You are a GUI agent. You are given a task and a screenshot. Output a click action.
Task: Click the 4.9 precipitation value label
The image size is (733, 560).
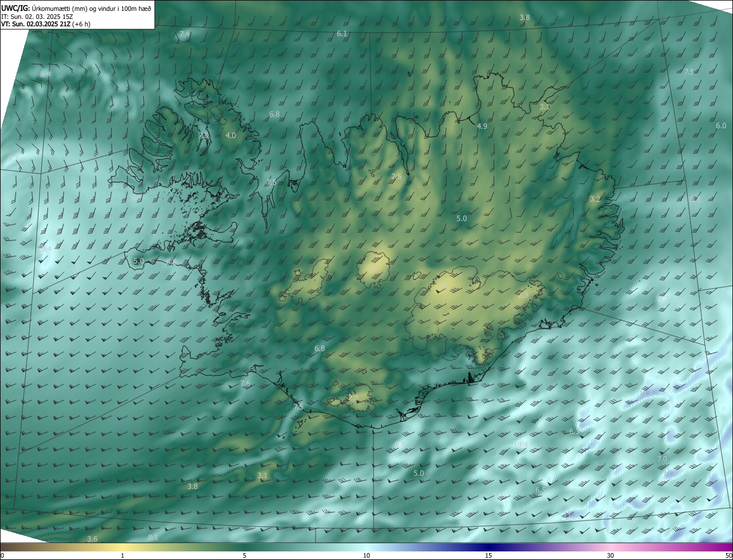pos(482,126)
